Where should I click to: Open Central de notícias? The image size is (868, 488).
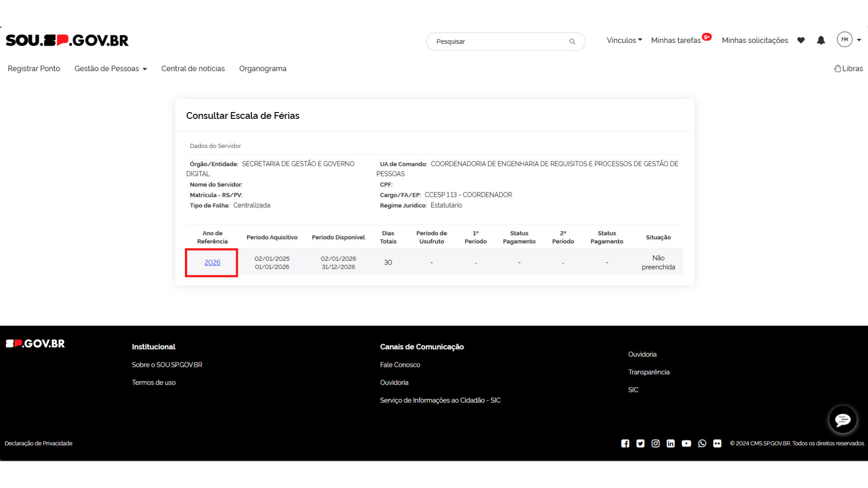point(193,69)
